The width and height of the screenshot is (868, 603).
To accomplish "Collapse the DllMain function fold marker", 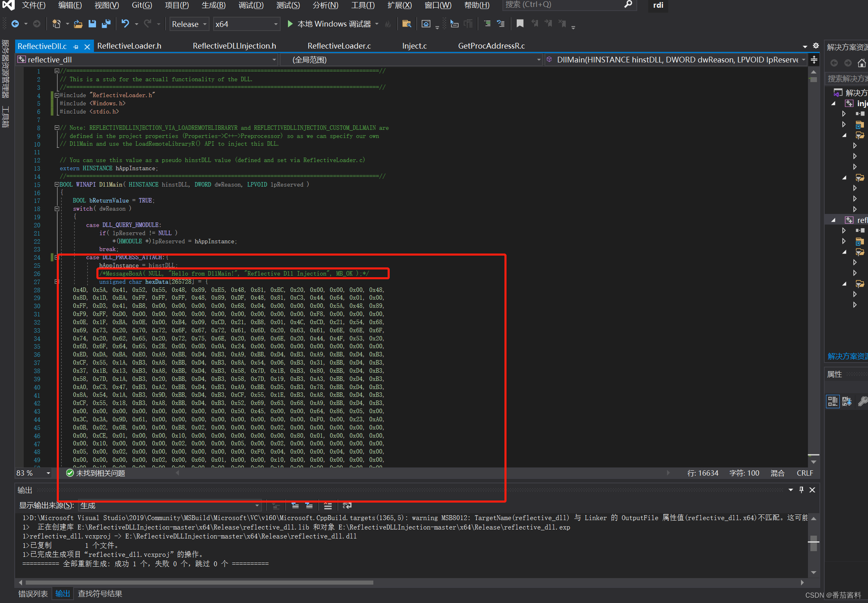I will click(57, 184).
